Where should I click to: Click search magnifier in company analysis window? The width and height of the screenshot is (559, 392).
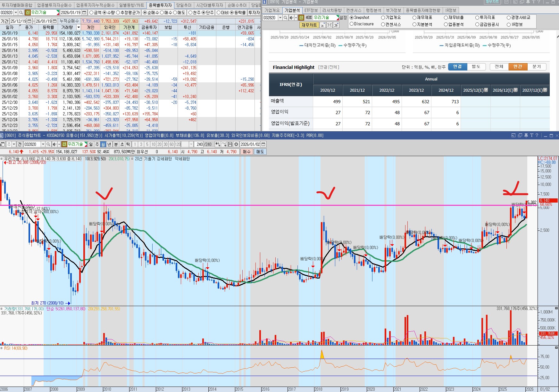coord(285,18)
